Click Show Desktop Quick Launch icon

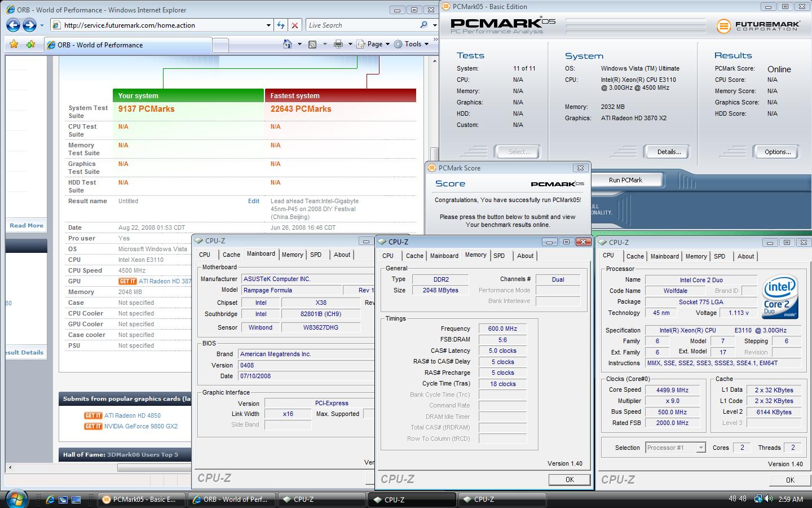click(x=76, y=500)
